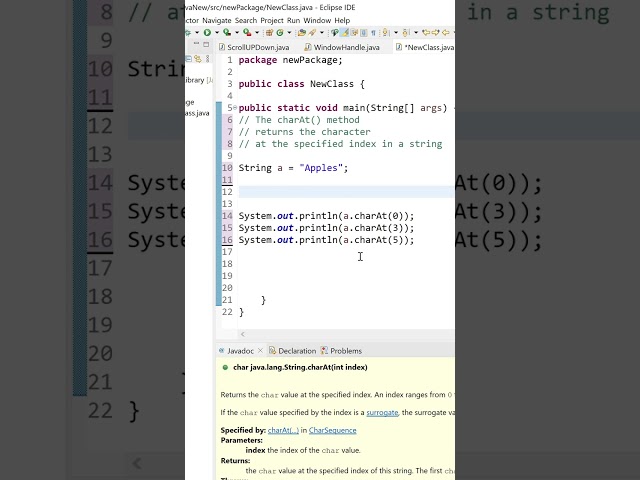The image size is (640, 480).
Task: Follow the surrogate link in Javadoc
Action: click(382, 412)
